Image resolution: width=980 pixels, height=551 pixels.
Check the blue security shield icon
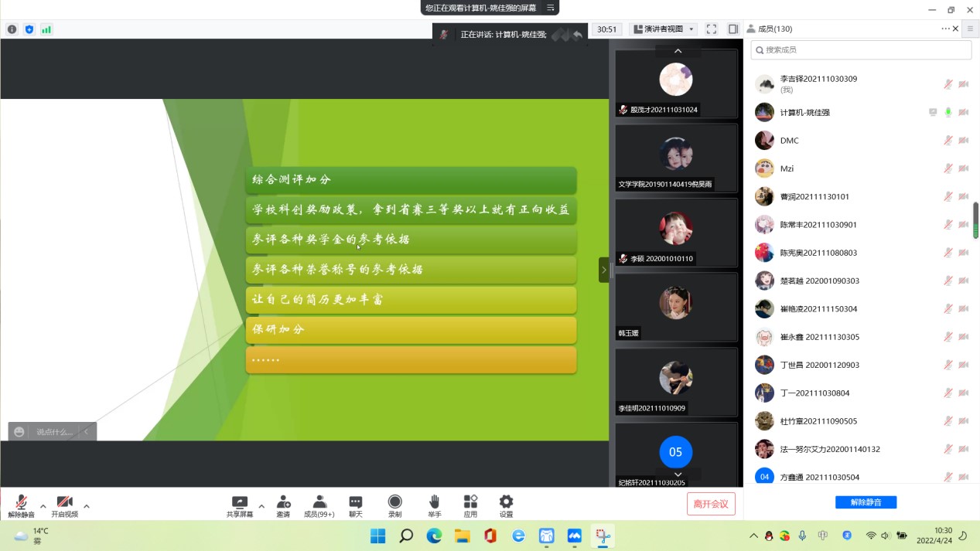[29, 29]
